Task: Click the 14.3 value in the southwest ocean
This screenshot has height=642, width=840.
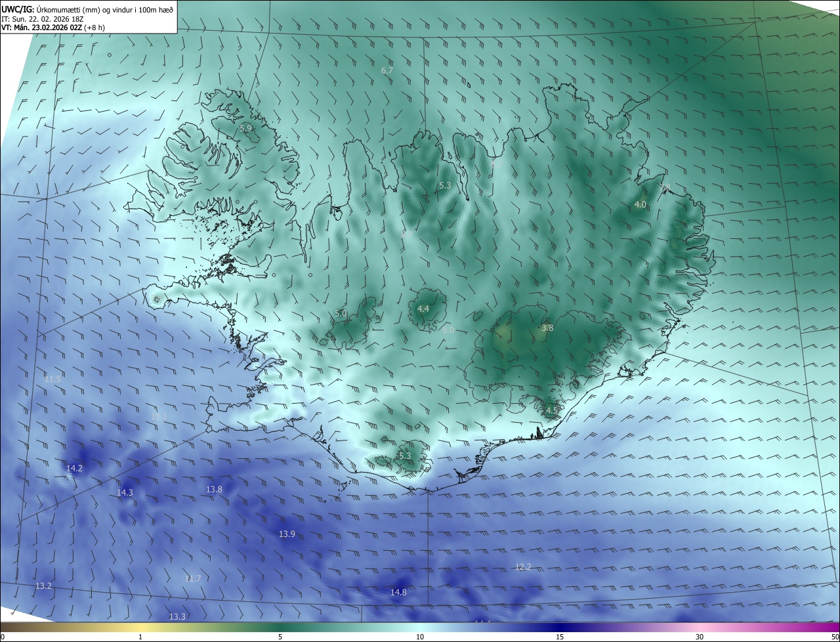Action: (x=125, y=492)
